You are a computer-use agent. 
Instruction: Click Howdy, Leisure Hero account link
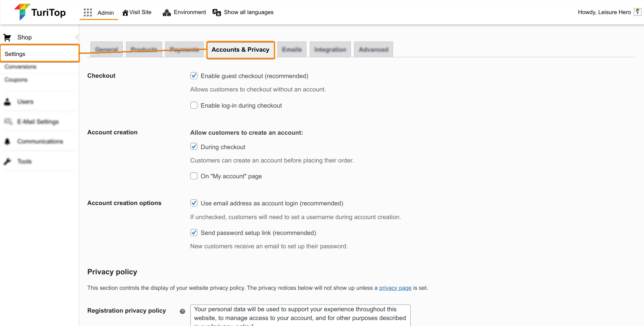click(604, 12)
